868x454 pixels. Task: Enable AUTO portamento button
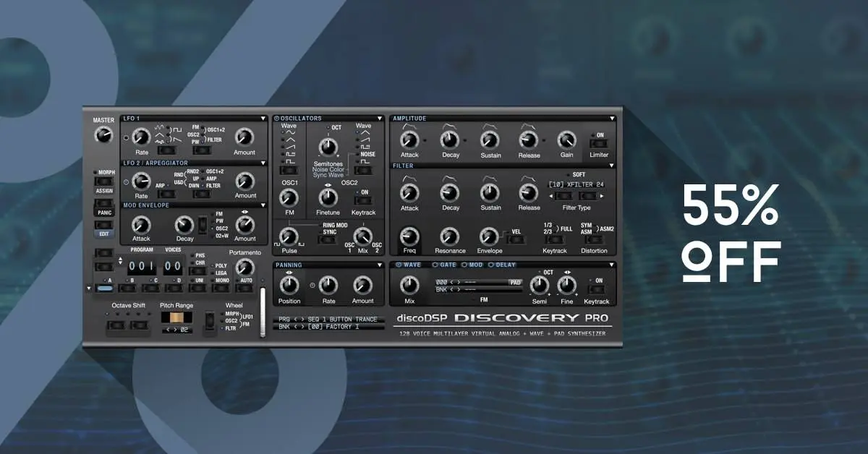click(245, 288)
